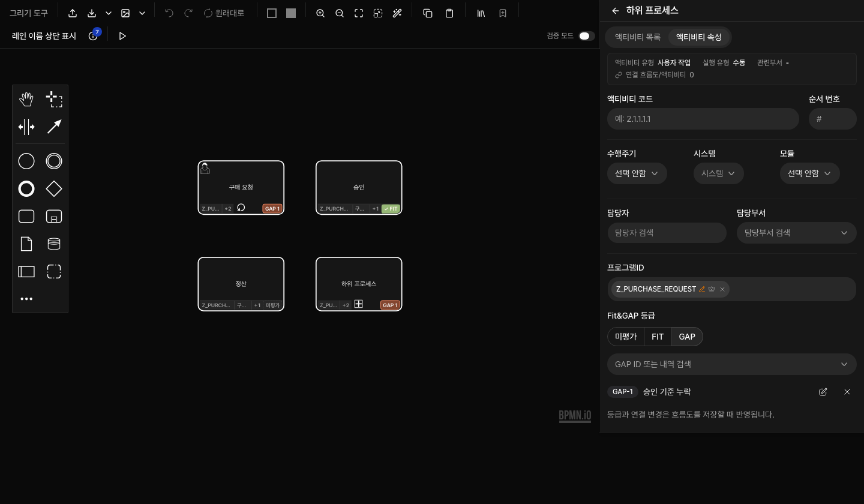The height and width of the screenshot is (504, 864).
Task: Switch to 액티비티 속성 tab
Action: coord(699,37)
